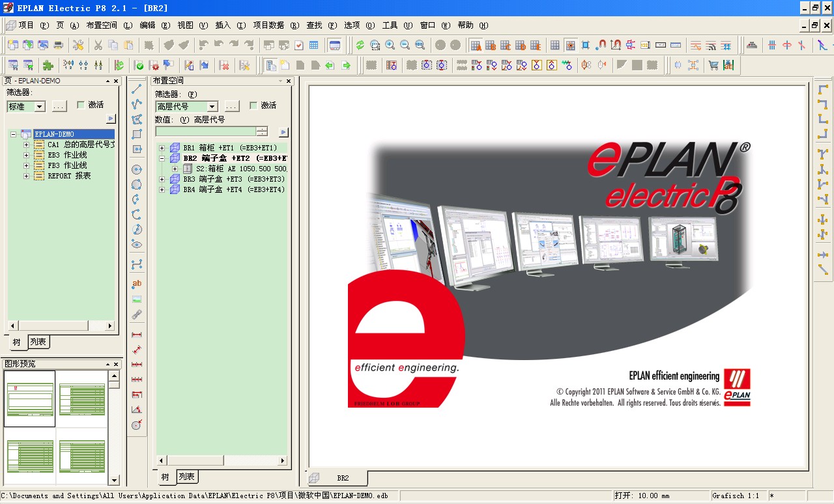
Task: Expand the CA1 tree node
Action: [26, 145]
